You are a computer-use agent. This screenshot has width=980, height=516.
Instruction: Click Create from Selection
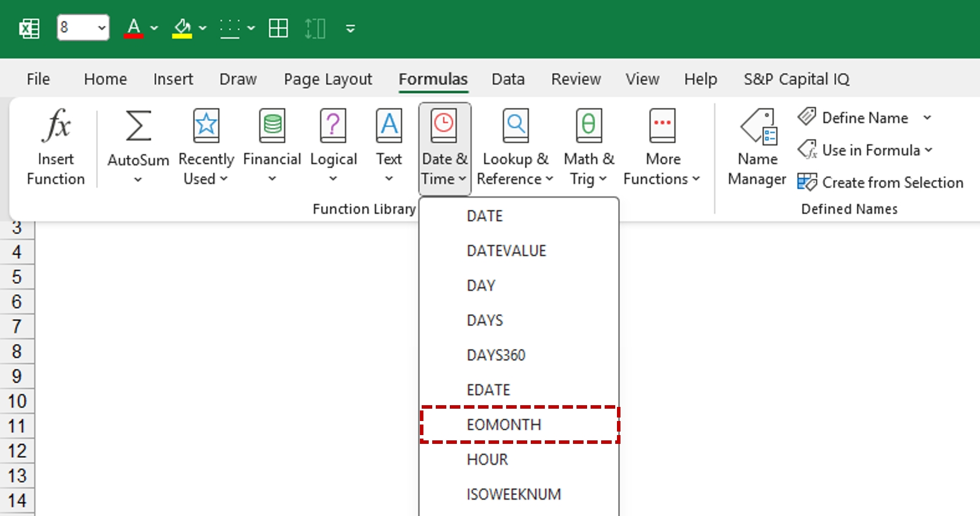(x=880, y=182)
